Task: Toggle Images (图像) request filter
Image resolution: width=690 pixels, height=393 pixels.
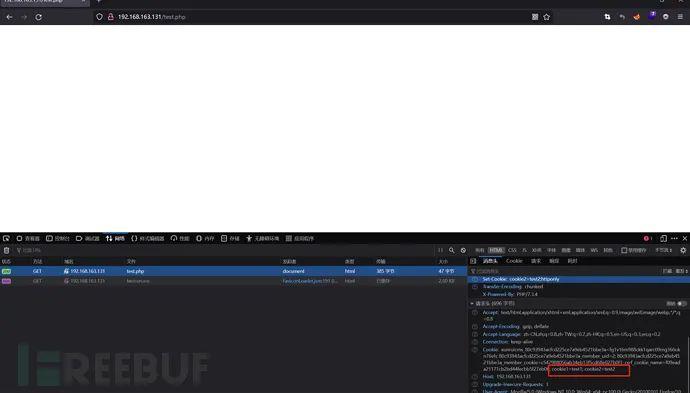Action: pos(566,250)
